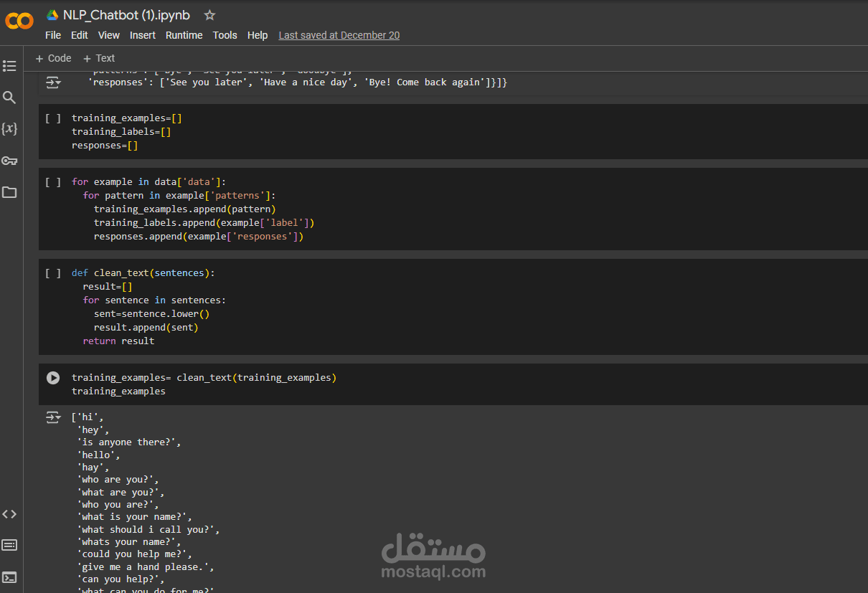Run the clean_text(training_examples) cell

pyautogui.click(x=53, y=378)
